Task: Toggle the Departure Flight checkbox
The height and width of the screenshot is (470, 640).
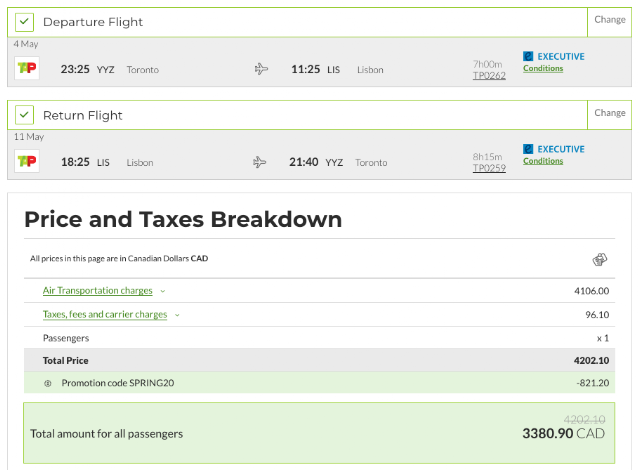Action: coord(24,22)
